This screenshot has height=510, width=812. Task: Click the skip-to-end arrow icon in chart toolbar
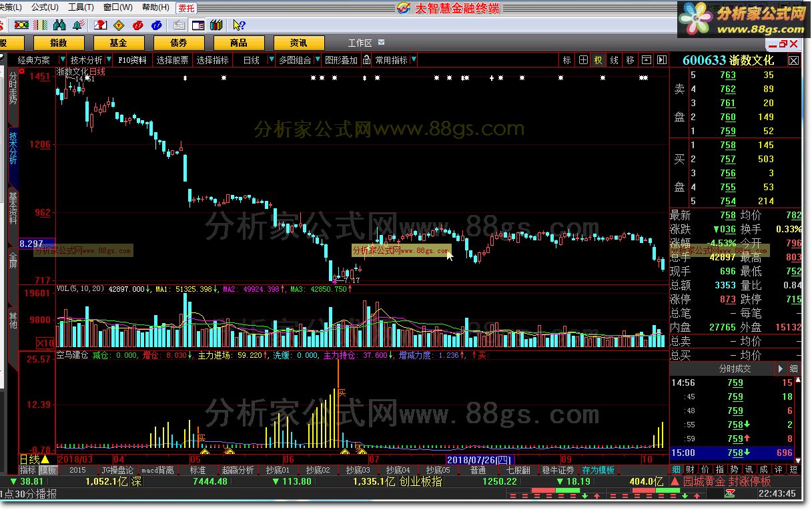[x=661, y=60]
